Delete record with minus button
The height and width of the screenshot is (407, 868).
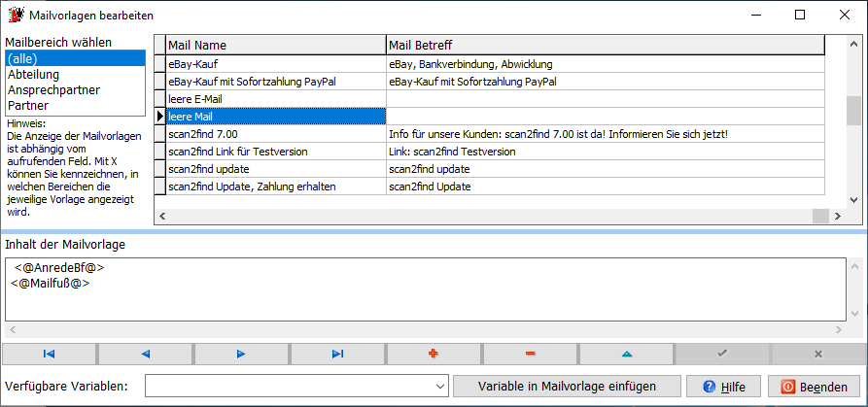[x=531, y=354]
